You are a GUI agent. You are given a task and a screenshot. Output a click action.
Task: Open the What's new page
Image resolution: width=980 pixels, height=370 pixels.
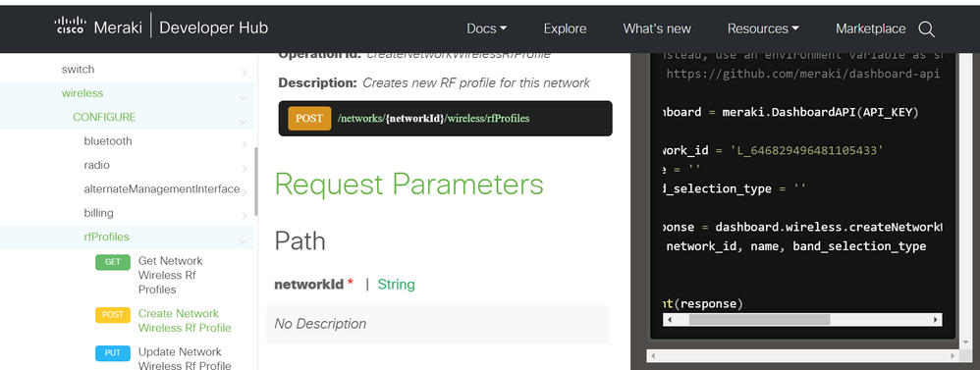pyautogui.click(x=657, y=28)
